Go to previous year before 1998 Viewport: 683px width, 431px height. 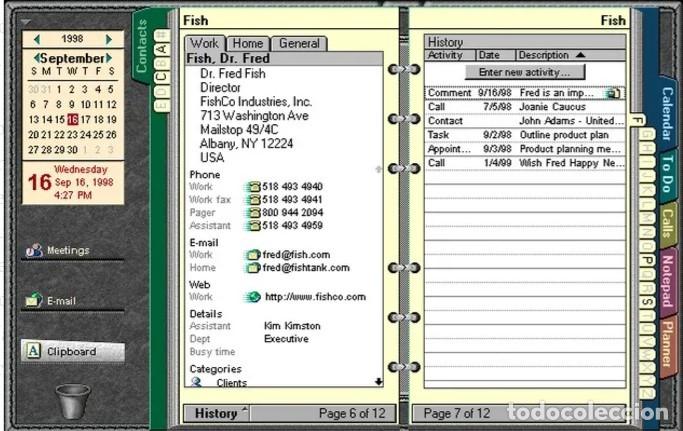(x=37, y=39)
